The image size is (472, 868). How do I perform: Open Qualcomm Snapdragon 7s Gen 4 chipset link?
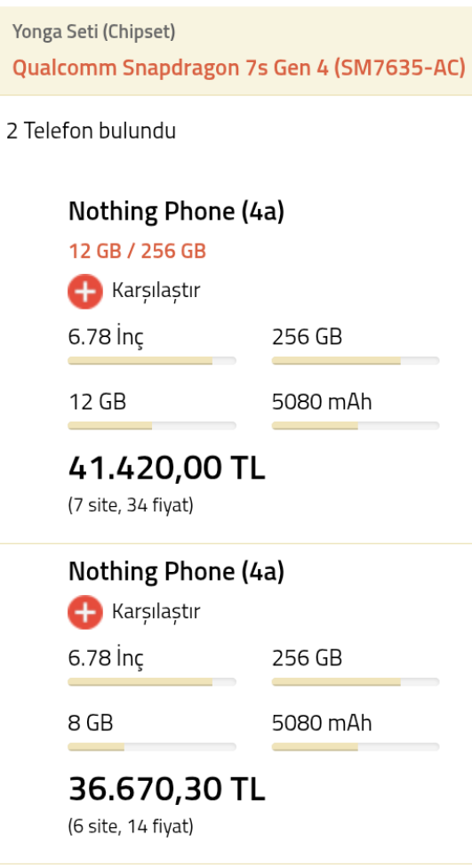238,68
